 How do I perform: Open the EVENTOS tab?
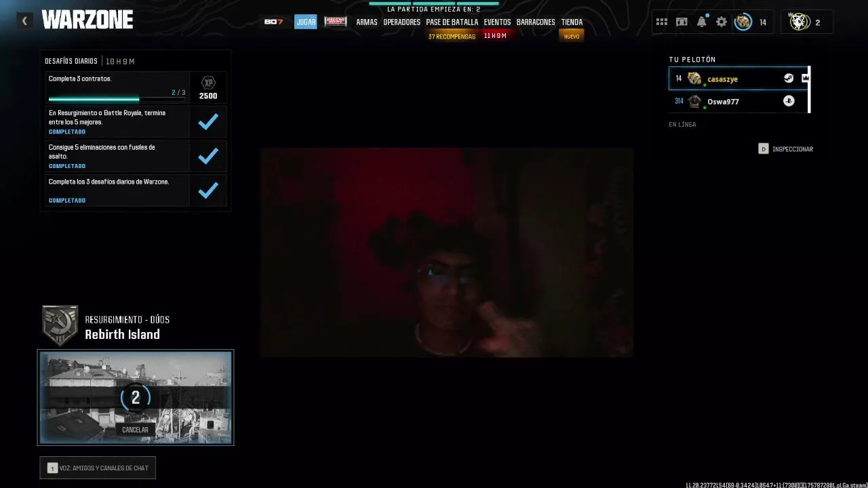coord(497,22)
